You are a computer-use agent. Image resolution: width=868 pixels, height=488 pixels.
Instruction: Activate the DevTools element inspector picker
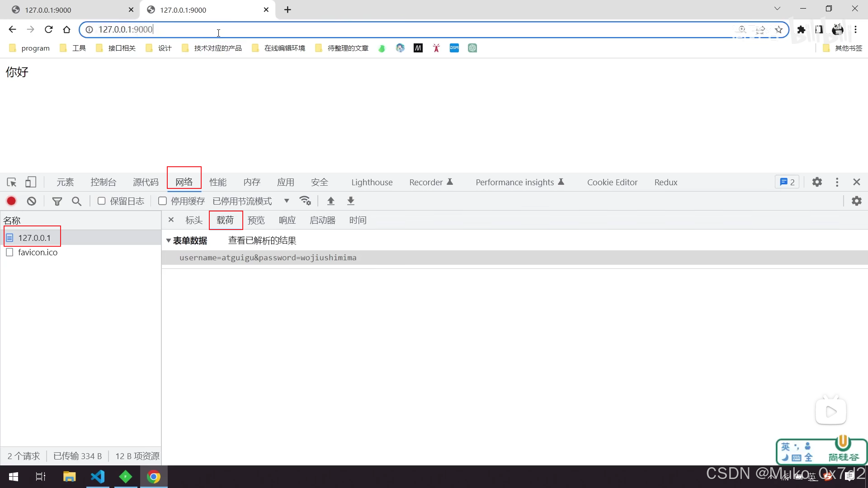tap(12, 182)
